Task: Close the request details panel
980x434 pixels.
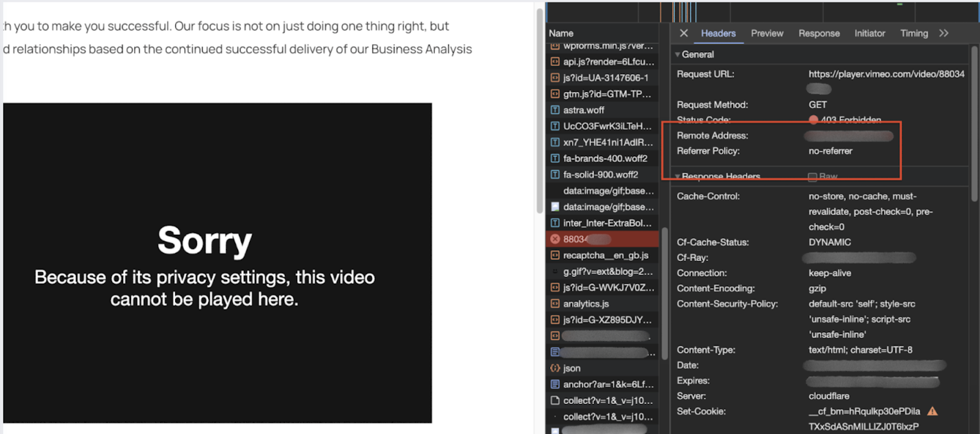Action: [x=684, y=33]
